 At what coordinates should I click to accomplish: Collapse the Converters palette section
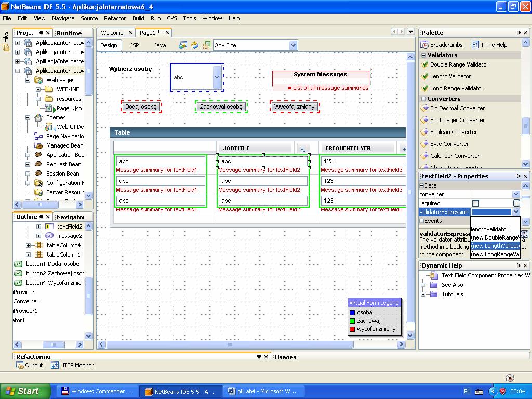point(424,99)
